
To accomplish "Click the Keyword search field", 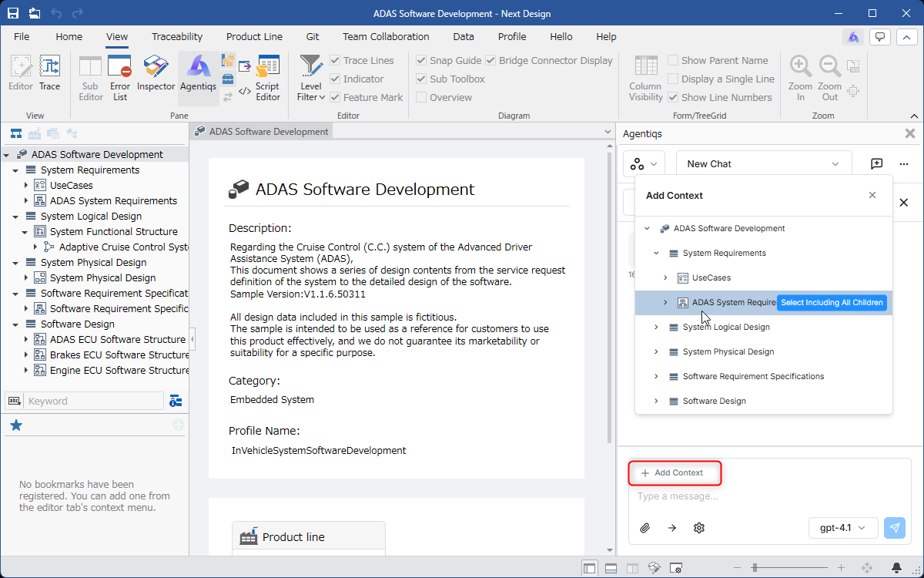I will (94, 401).
